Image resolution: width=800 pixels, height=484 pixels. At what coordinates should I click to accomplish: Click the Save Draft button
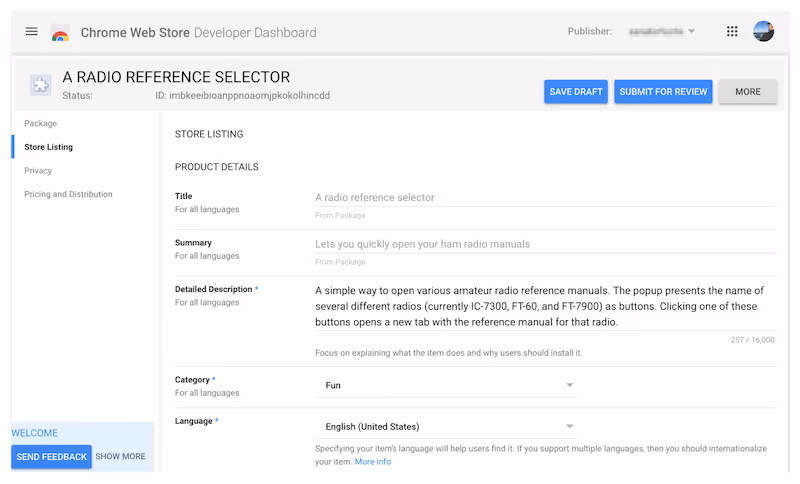point(576,92)
